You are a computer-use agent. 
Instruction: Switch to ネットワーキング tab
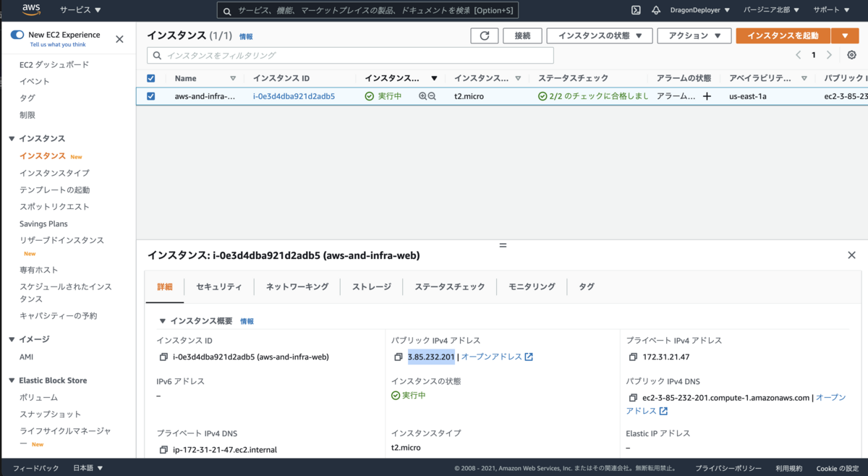[297, 286]
